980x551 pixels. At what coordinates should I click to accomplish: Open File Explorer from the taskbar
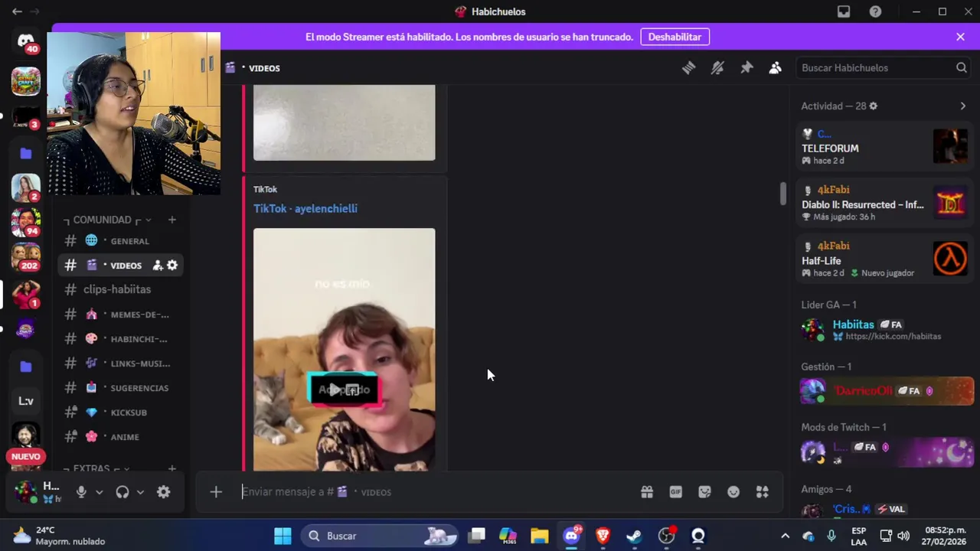point(540,536)
